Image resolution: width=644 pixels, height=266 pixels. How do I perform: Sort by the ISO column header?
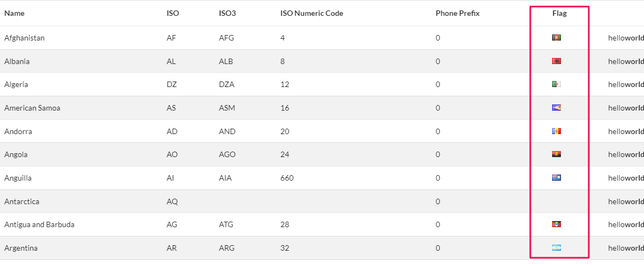173,13
